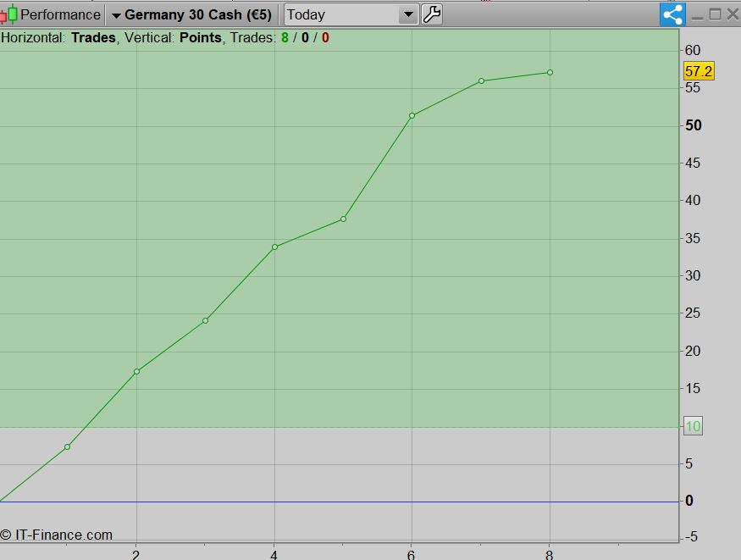Click the 57.2 yellow value label
The image size is (741, 560).
point(699,71)
